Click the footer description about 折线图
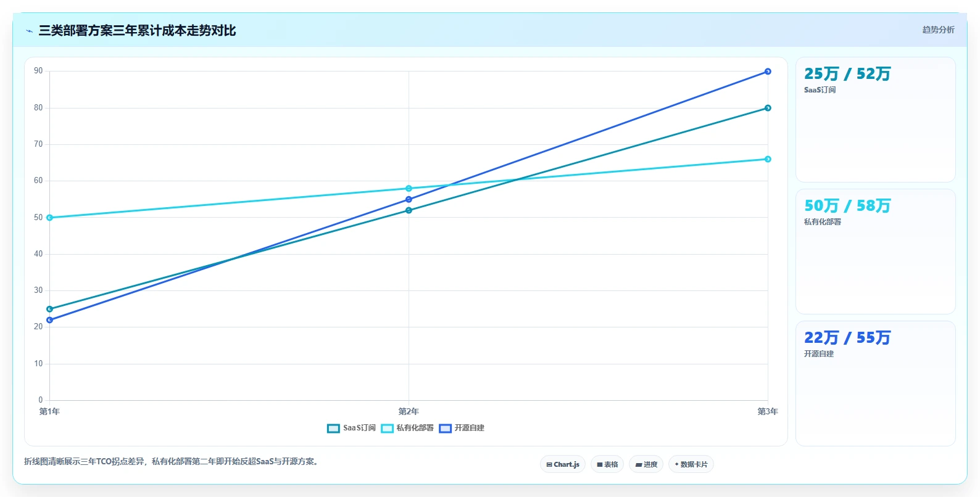This screenshot has height=497, width=980. (x=173, y=461)
